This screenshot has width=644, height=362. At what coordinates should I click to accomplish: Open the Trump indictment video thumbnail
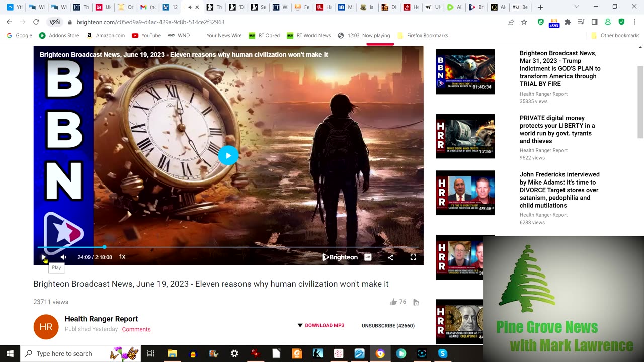point(465,71)
